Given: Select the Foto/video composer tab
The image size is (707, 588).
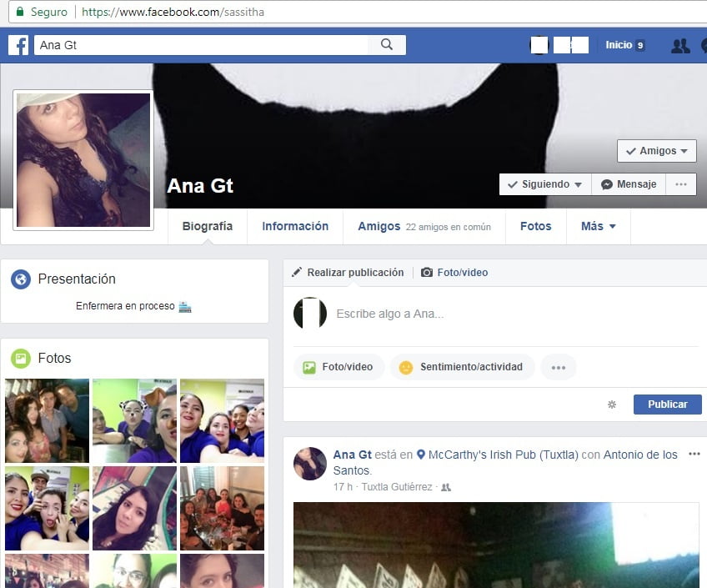Looking at the screenshot, I should [454, 273].
